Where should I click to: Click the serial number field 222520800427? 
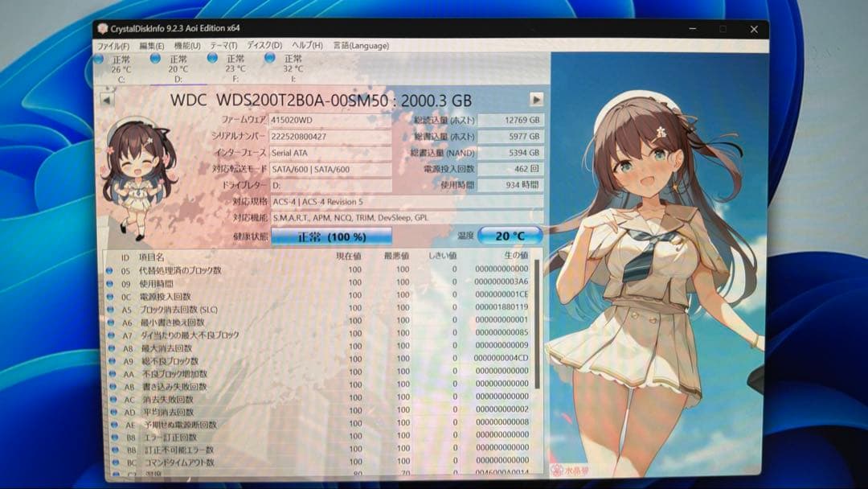330,136
